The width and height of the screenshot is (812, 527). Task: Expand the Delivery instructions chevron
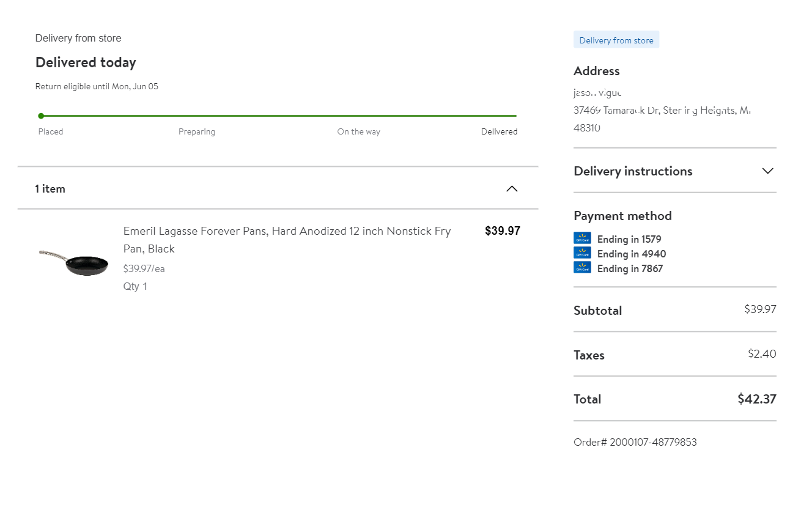767,171
